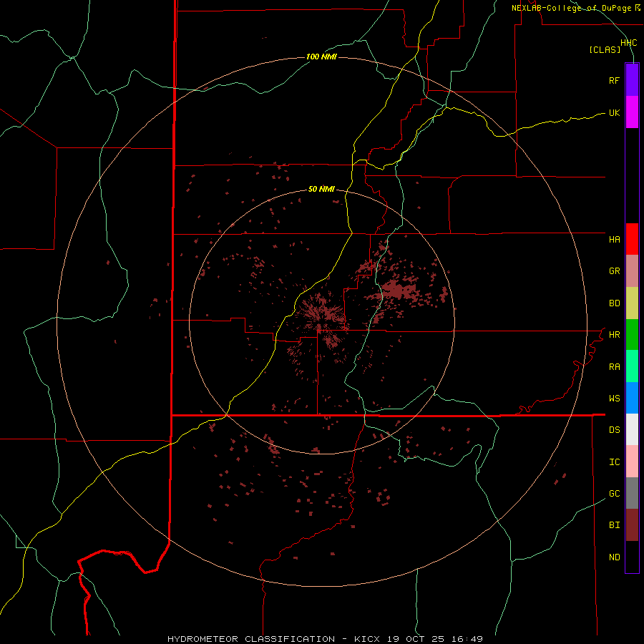Viewport: 644px width, 644px height.
Task: Select the BD yellow legend swatch
Action: coord(632,303)
